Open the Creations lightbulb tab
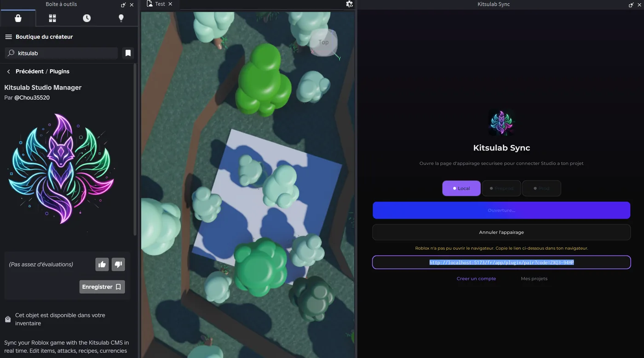This screenshot has height=358, width=644. click(x=121, y=18)
